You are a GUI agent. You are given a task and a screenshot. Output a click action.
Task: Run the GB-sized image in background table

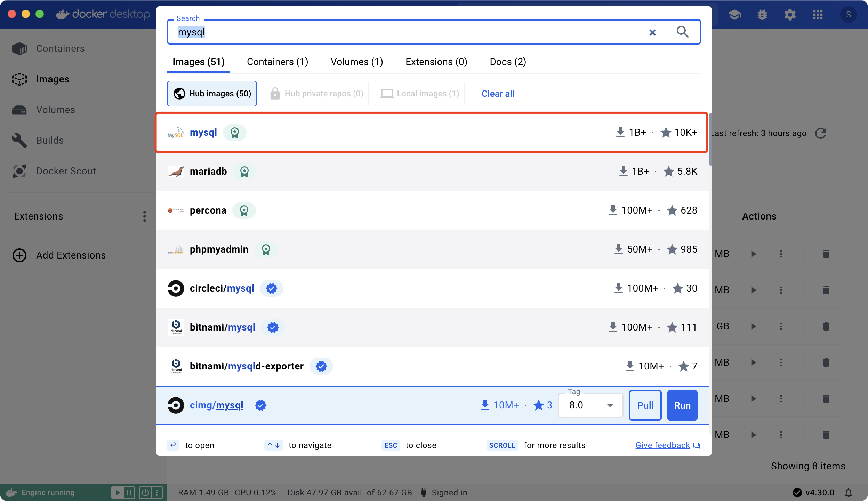click(x=753, y=326)
